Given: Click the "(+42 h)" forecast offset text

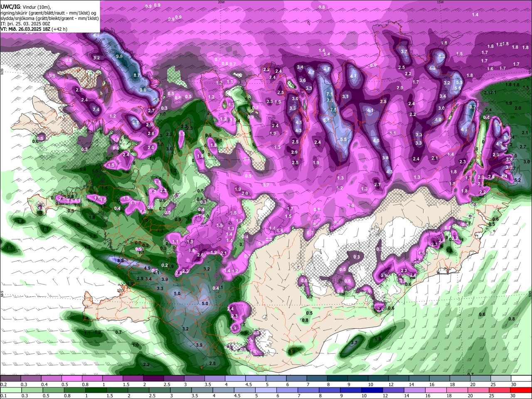Looking at the screenshot, I should point(59,29).
